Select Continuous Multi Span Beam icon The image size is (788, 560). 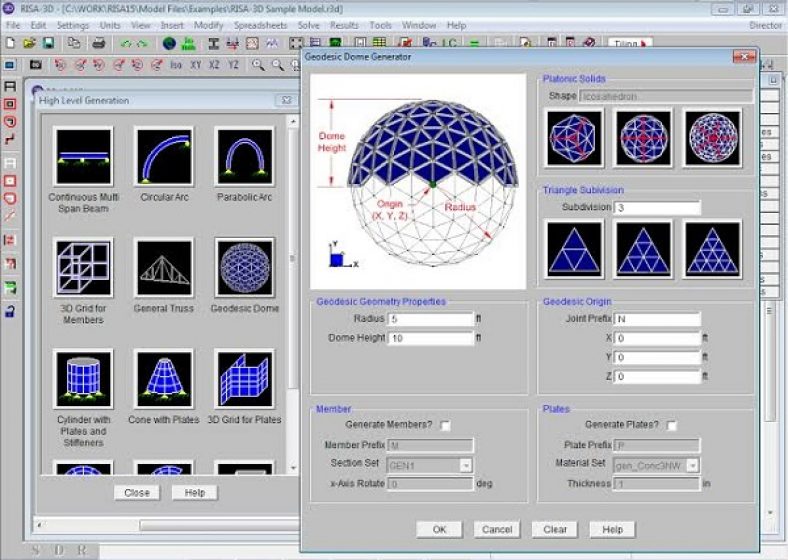click(x=83, y=156)
